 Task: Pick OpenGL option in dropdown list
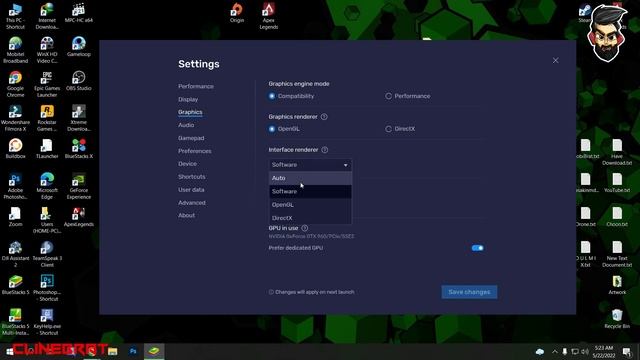click(310, 204)
